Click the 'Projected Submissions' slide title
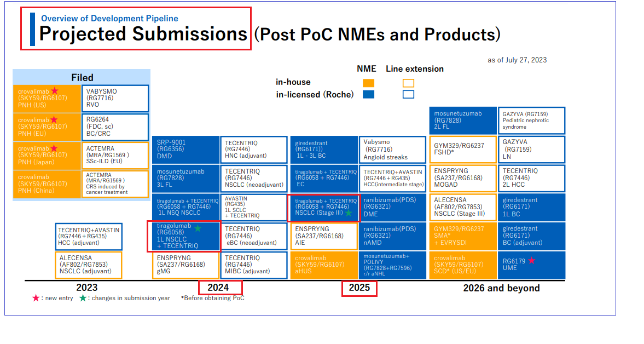 pyautogui.click(x=143, y=34)
